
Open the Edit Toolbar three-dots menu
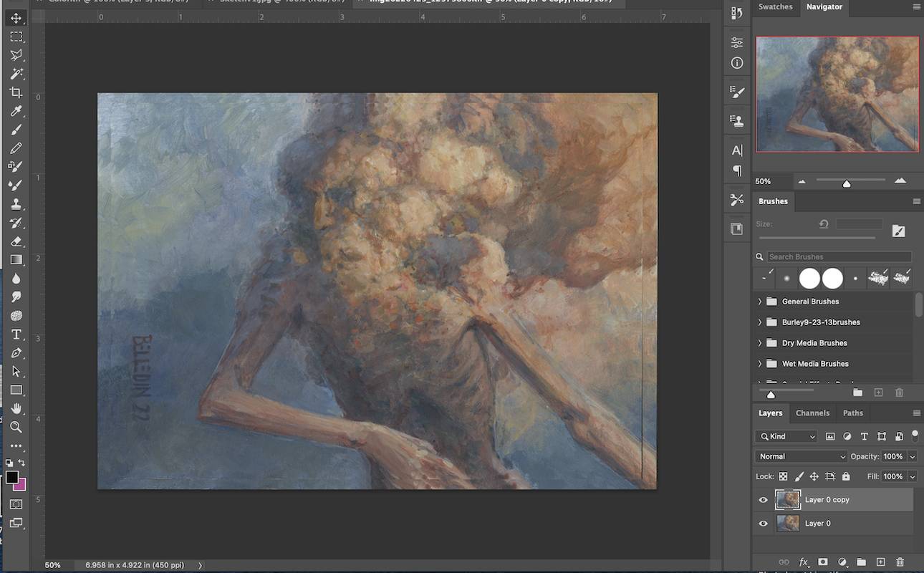pyautogui.click(x=16, y=446)
